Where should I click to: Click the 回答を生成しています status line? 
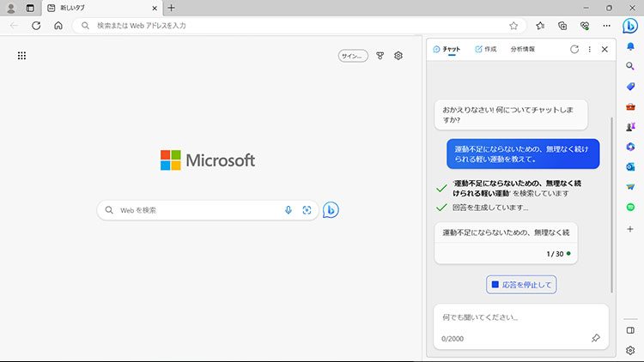pos(490,208)
